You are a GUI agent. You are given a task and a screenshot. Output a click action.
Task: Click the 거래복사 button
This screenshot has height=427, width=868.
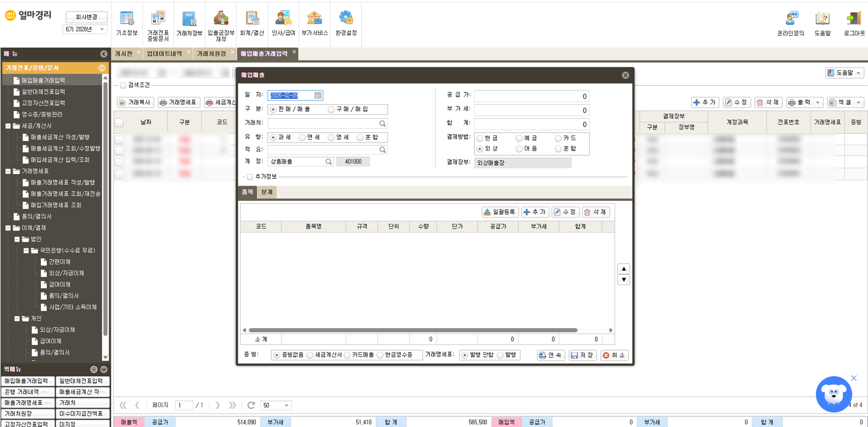(x=135, y=103)
